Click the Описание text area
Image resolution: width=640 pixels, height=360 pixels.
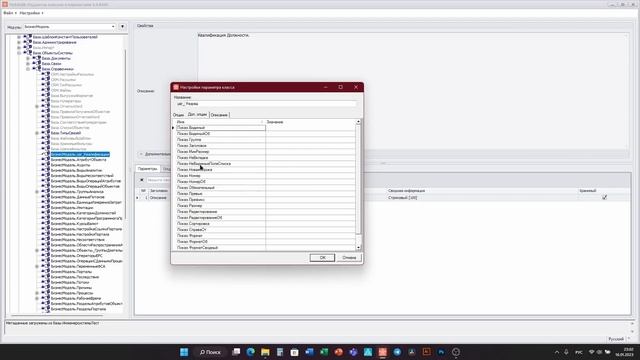pos(412,91)
